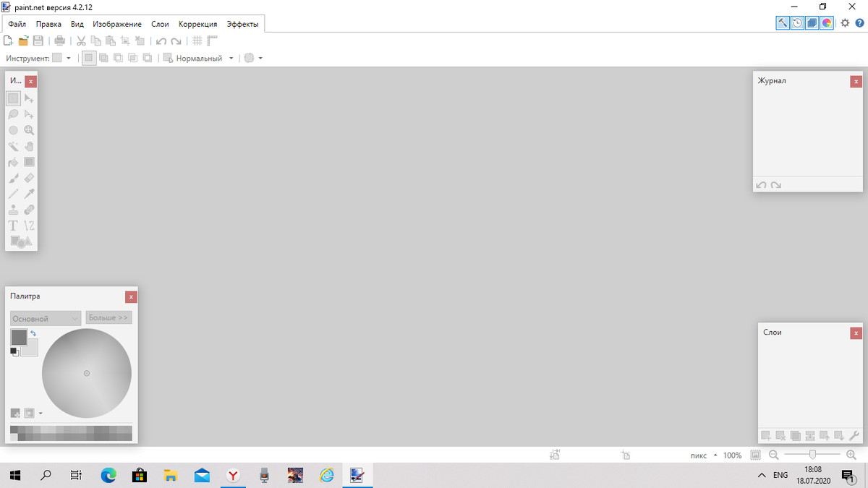Click the Copy icon in toolbar
868x488 pixels.
click(x=96, y=41)
